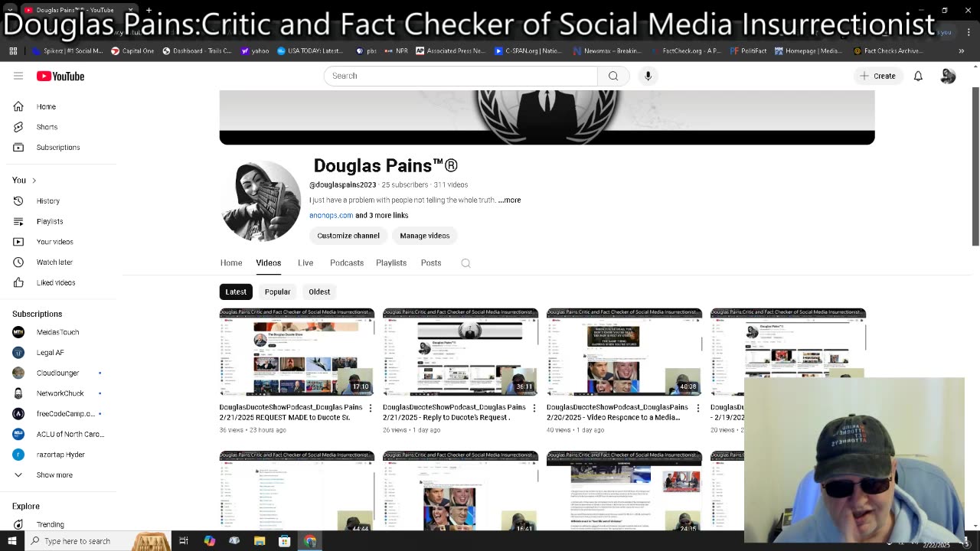
Task: Open Chrome apps grid in bookmarks bar
Action: pos(13,51)
